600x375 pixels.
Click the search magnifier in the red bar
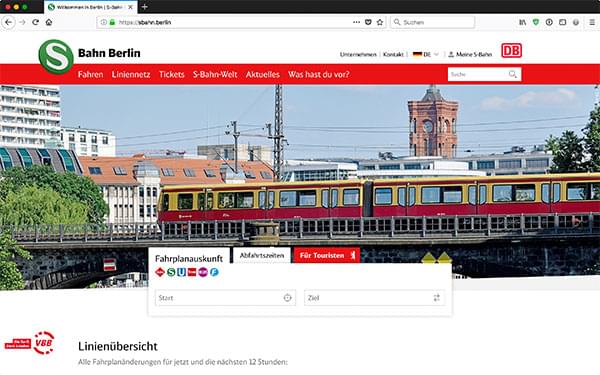(x=513, y=74)
